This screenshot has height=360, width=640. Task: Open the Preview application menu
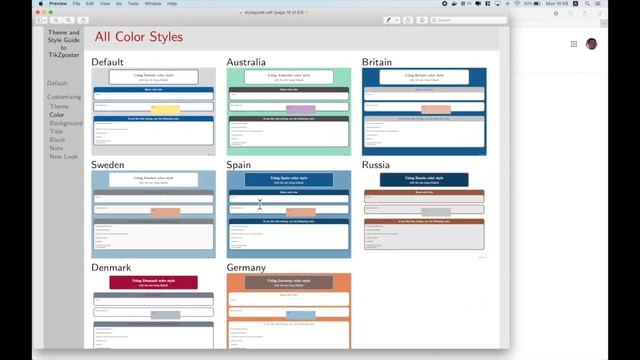coord(58,4)
